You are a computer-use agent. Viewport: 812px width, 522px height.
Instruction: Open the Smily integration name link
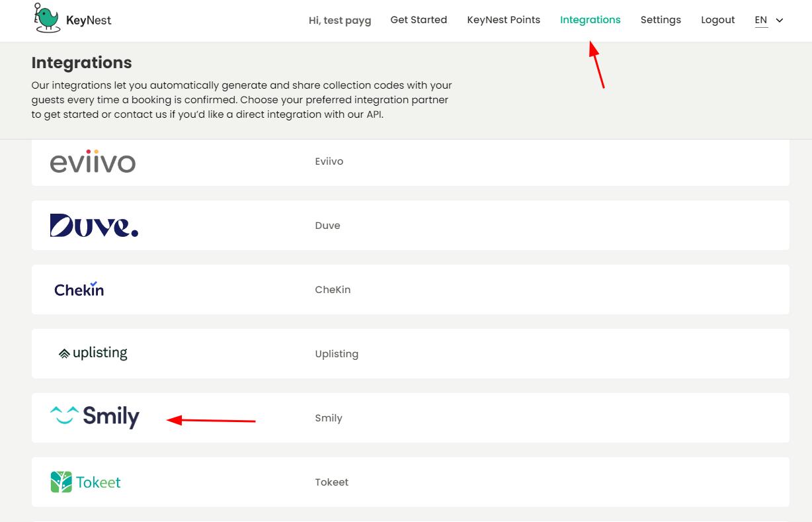tap(329, 418)
